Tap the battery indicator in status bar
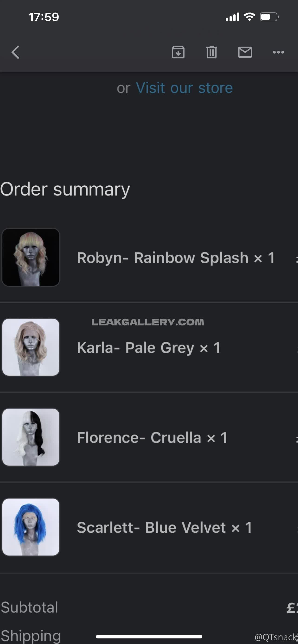Screen dimensions: 298x644 pos(269,17)
